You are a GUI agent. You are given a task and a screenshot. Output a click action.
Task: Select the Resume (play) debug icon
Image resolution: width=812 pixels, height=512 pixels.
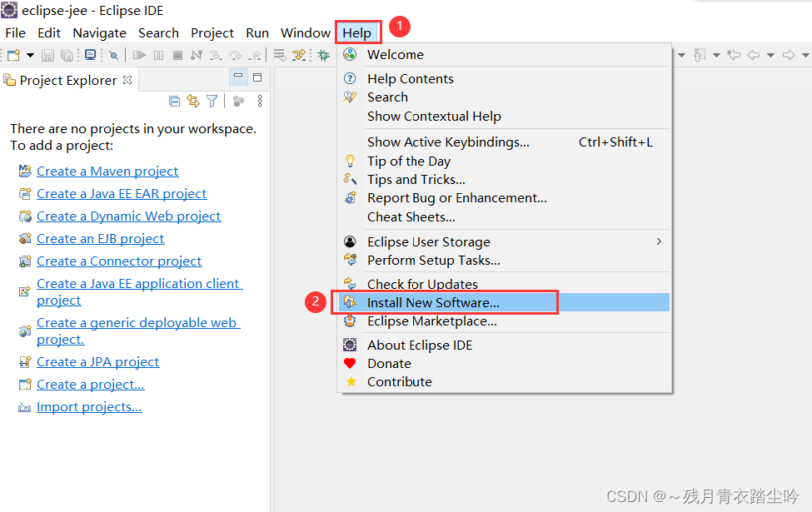pyautogui.click(x=140, y=55)
